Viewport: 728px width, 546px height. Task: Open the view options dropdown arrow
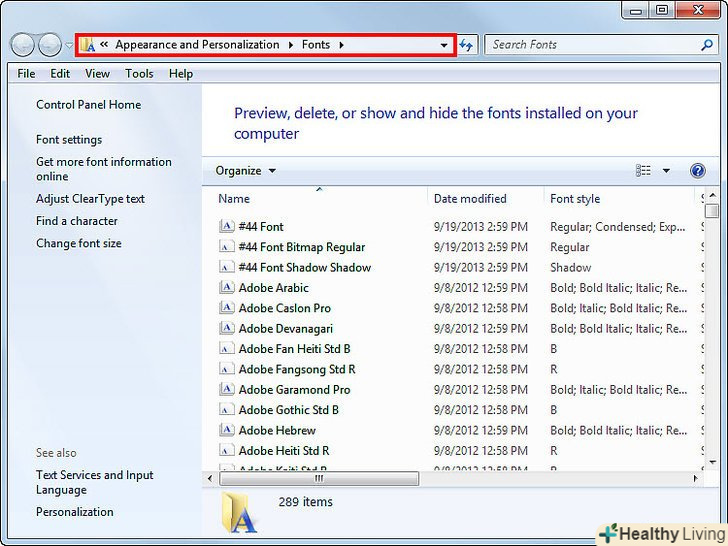tap(667, 171)
